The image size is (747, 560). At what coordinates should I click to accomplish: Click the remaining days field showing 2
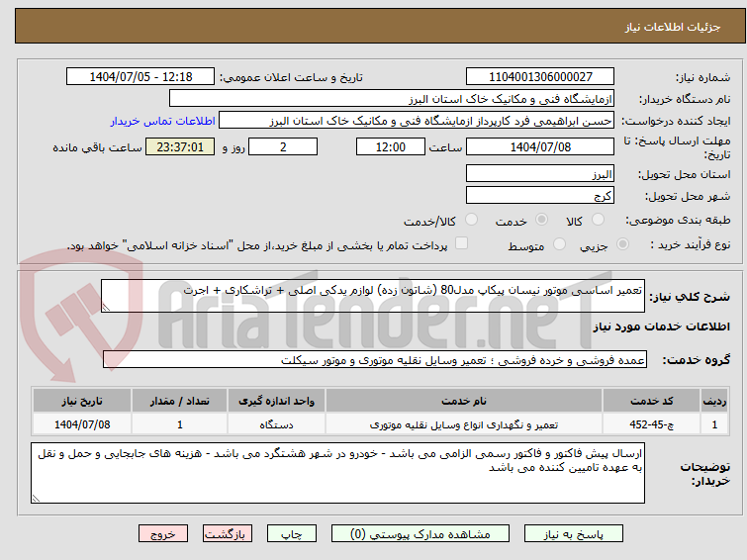[283, 146]
